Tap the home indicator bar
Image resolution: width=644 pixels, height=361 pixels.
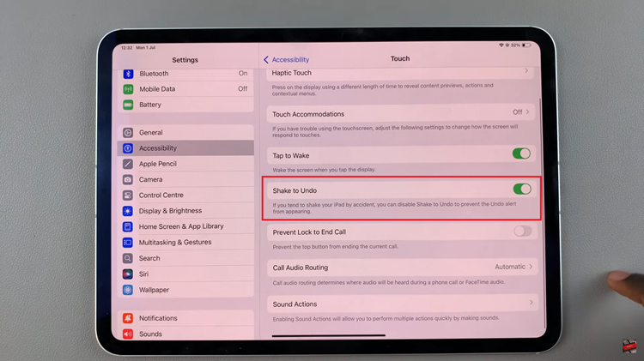[x=329, y=335]
